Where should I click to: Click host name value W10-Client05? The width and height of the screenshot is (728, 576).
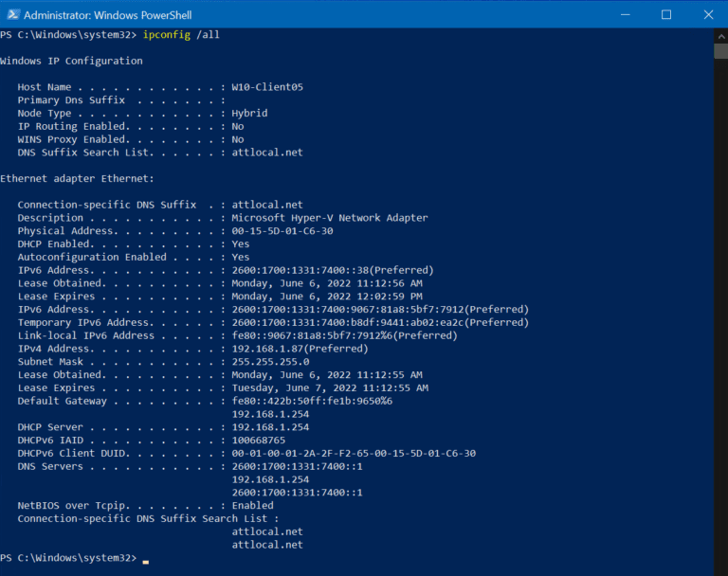[267, 87]
